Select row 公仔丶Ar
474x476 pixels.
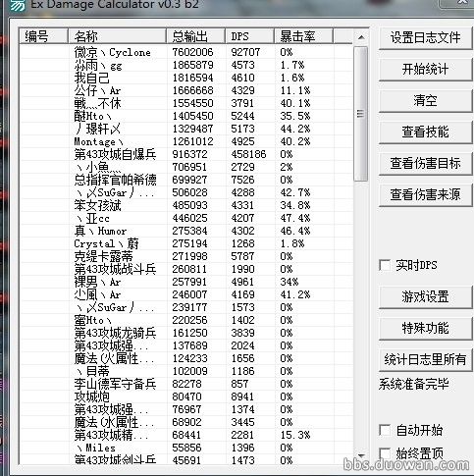(x=186, y=90)
